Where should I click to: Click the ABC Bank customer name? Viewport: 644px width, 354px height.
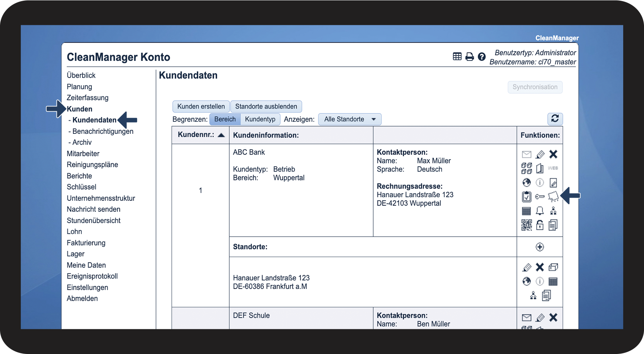[249, 152]
